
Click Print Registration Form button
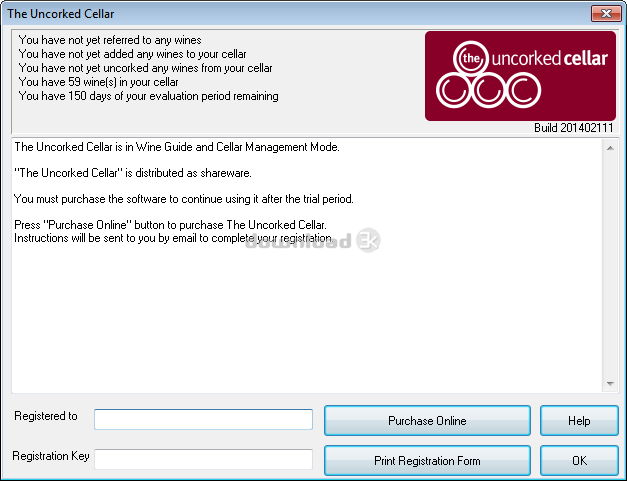click(427, 461)
